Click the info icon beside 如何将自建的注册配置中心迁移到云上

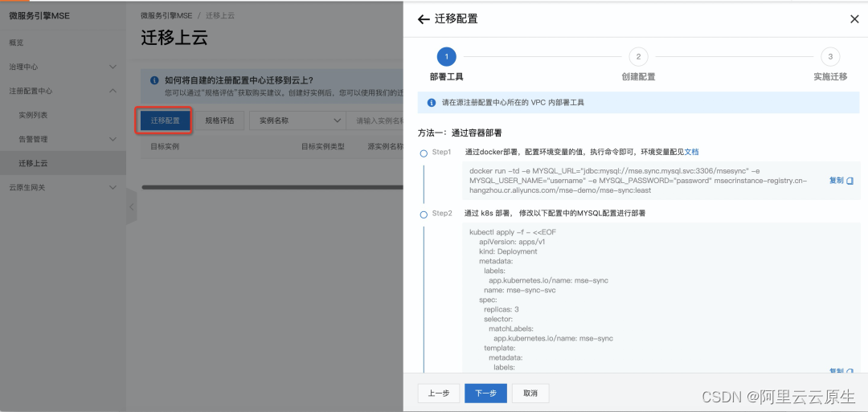tap(155, 80)
